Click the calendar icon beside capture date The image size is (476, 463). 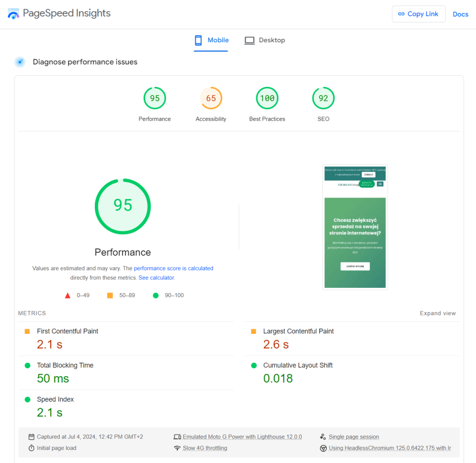[32, 437]
